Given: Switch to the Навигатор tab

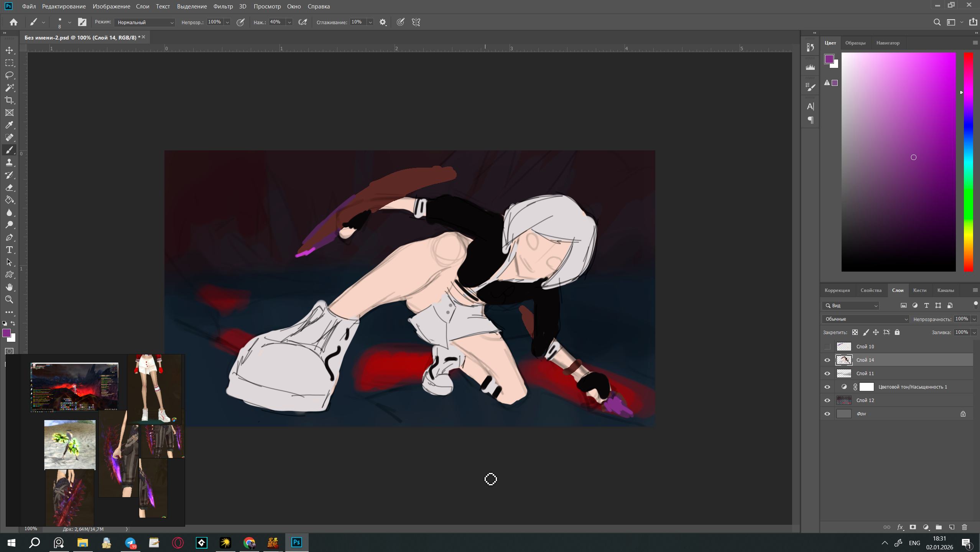Looking at the screenshot, I should click(888, 43).
